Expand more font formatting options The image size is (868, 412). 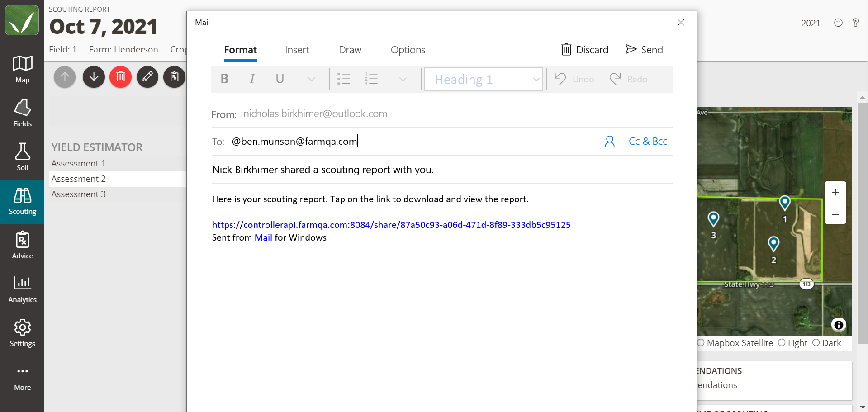311,79
